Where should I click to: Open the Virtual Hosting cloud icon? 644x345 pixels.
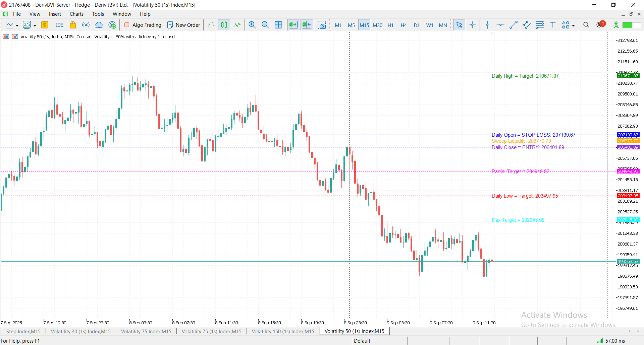(99, 25)
